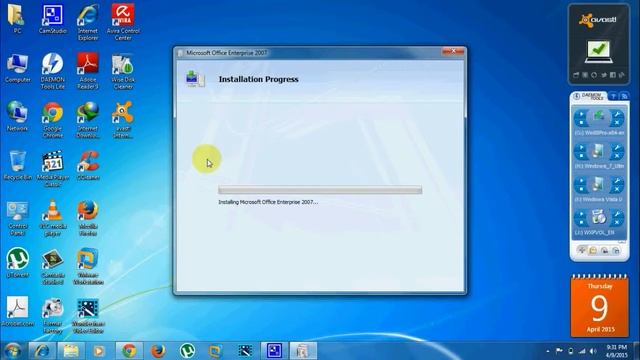640x360 pixels.
Task: Click the Windows_7 drive disc icon
Action: click(599, 151)
